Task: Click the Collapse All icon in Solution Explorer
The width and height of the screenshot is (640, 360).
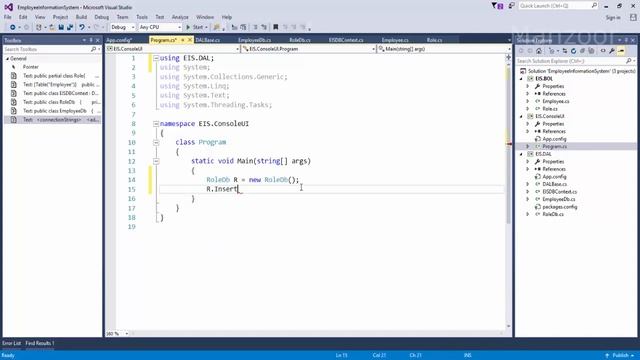Action: pyautogui.click(x=582, y=51)
